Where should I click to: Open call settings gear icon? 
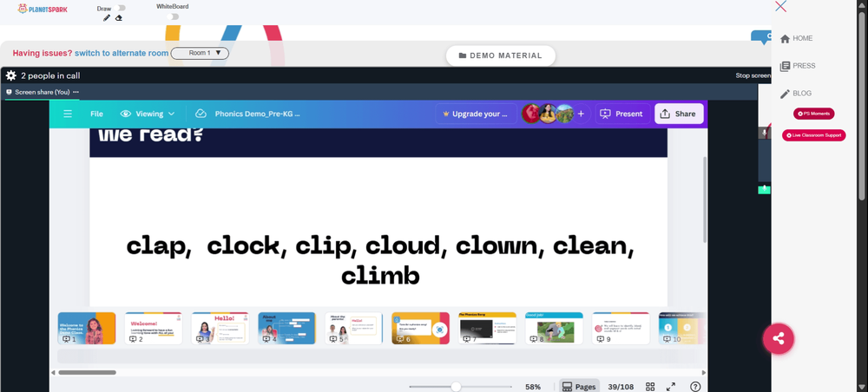coord(11,75)
